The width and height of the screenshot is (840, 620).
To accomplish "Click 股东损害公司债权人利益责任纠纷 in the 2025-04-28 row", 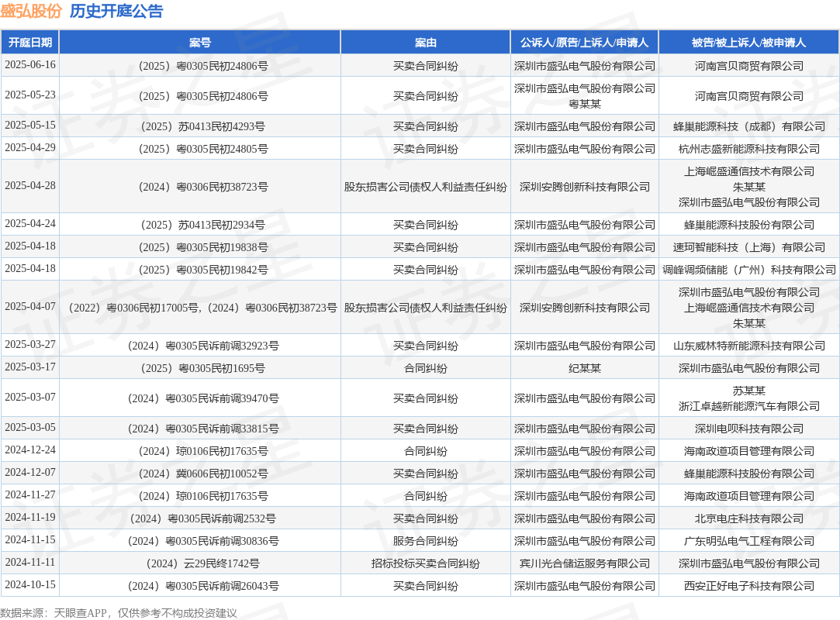I will coord(425,187).
